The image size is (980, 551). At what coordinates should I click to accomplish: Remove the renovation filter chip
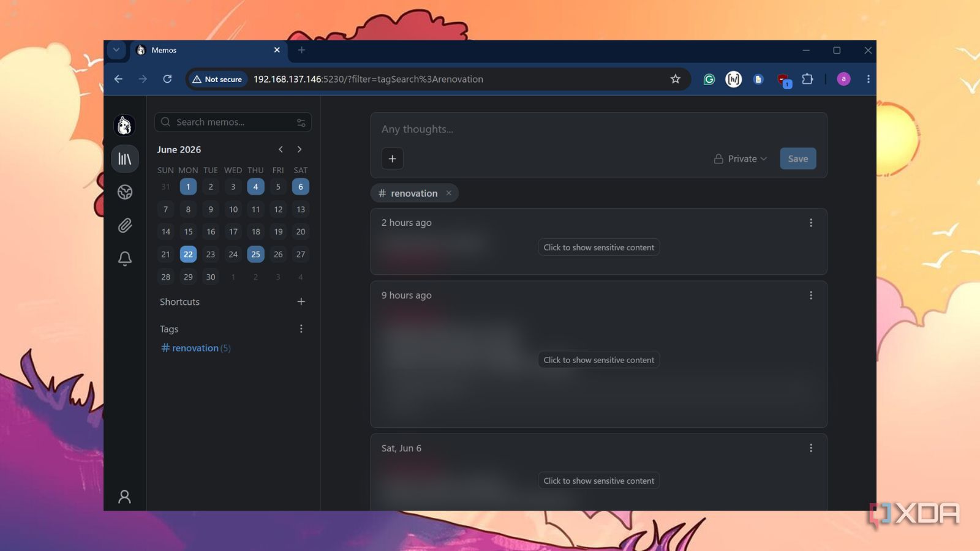tap(449, 193)
